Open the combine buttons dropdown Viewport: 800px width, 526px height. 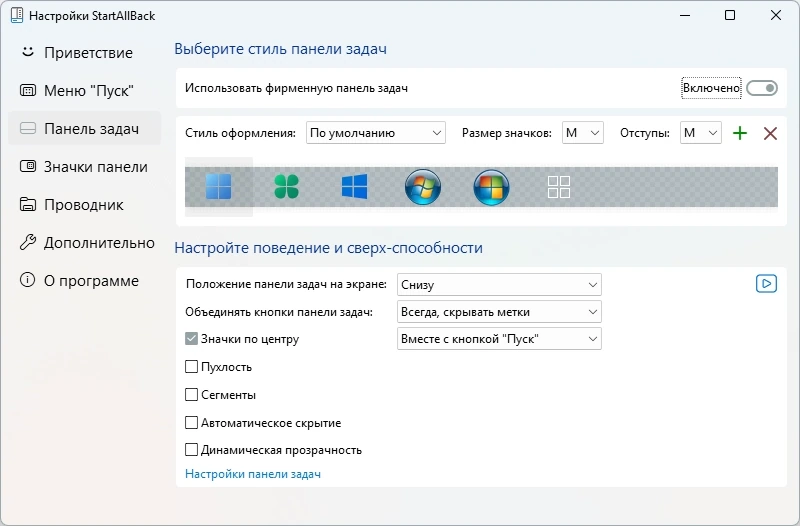pos(499,312)
